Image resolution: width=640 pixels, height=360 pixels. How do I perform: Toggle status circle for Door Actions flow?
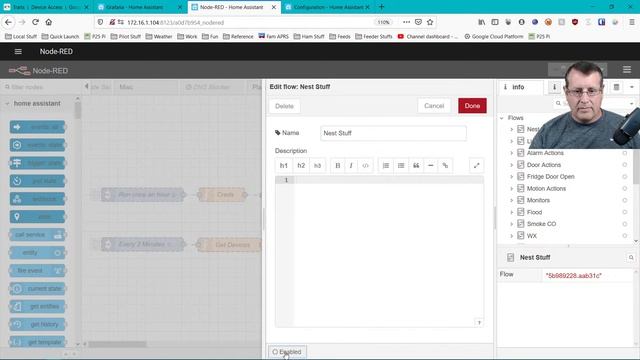624,165
